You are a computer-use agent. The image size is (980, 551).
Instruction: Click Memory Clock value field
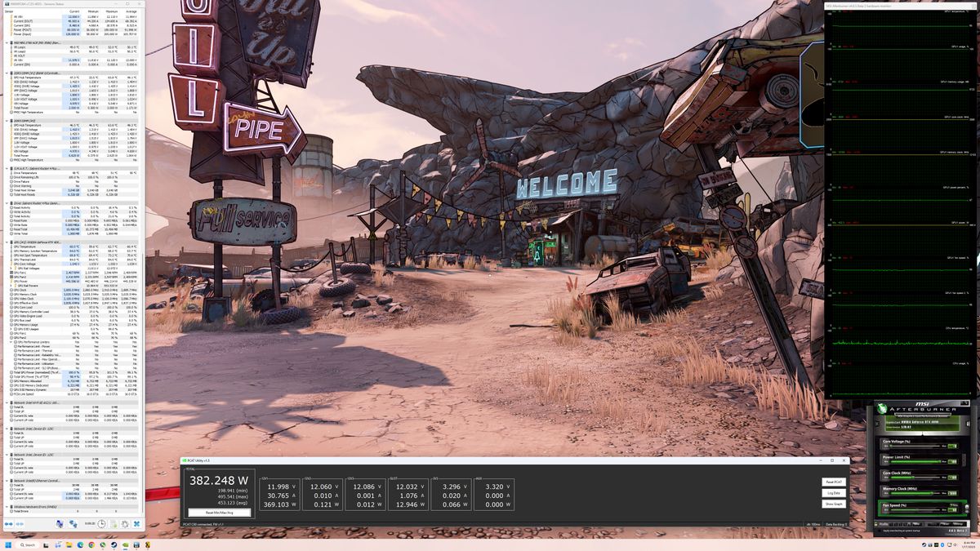(952, 493)
